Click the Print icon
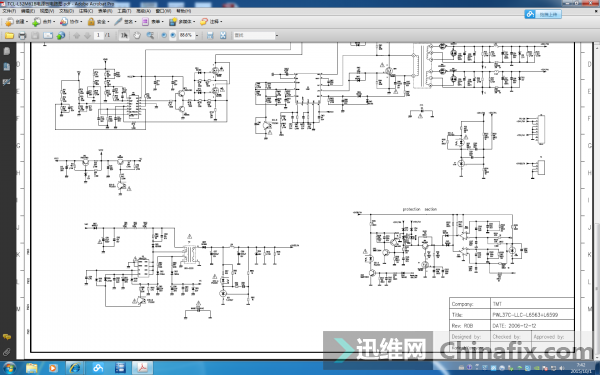This screenshot has height=375, width=600. point(22,36)
